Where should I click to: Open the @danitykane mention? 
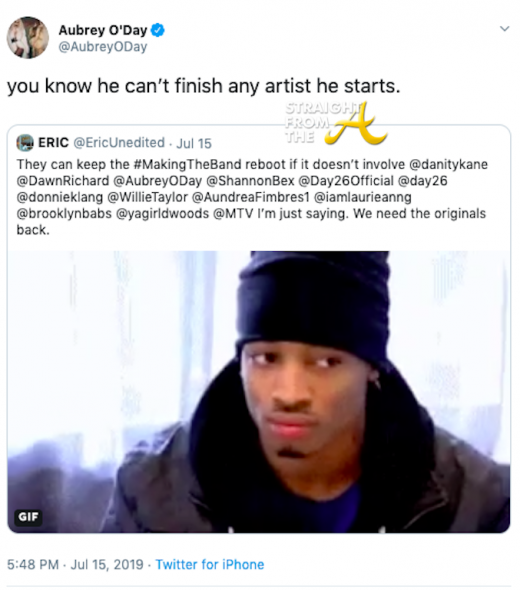[x=448, y=164]
